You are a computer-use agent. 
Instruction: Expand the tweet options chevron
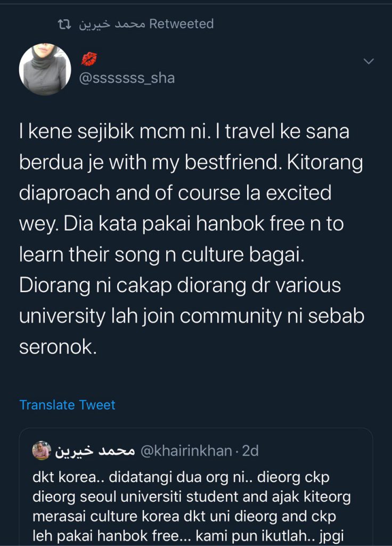(x=369, y=62)
